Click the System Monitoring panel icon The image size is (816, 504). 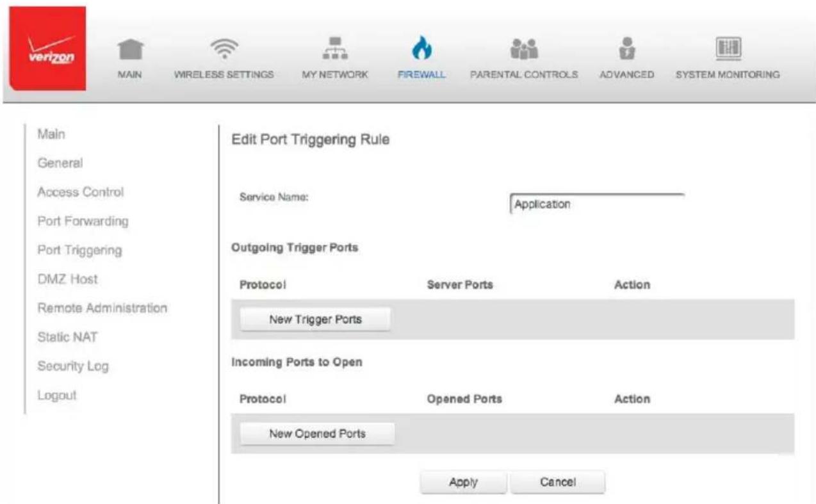[x=728, y=49]
